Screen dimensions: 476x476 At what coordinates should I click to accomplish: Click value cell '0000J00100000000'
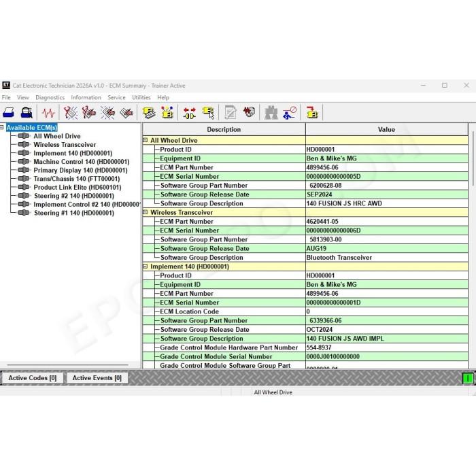click(387, 356)
